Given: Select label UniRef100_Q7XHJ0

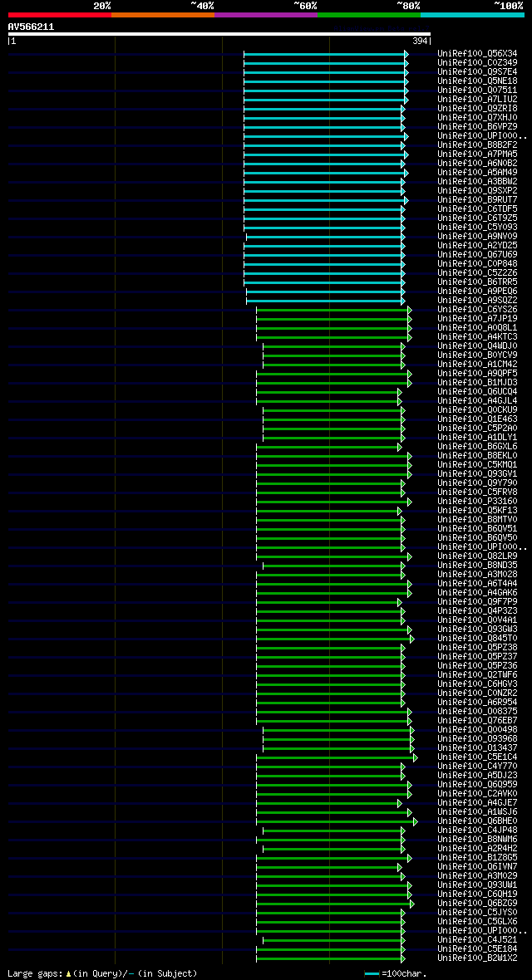Looking at the screenshot, I should click(477, 117).
